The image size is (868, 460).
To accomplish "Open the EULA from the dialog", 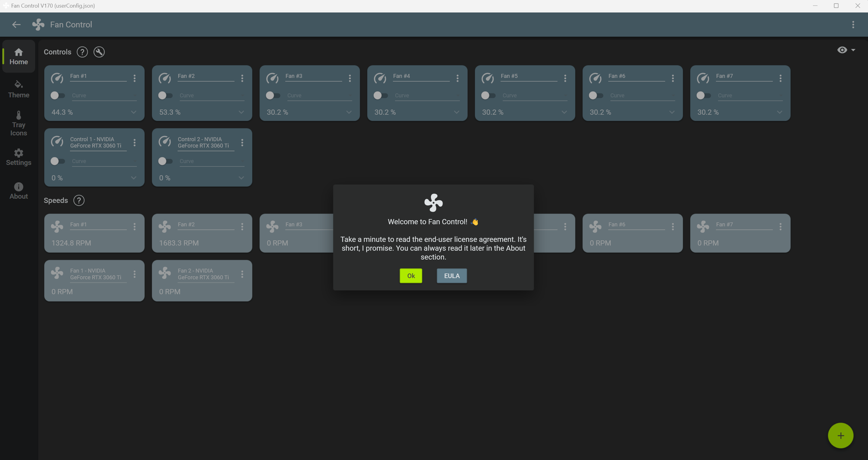I will (x=452, y=276).
